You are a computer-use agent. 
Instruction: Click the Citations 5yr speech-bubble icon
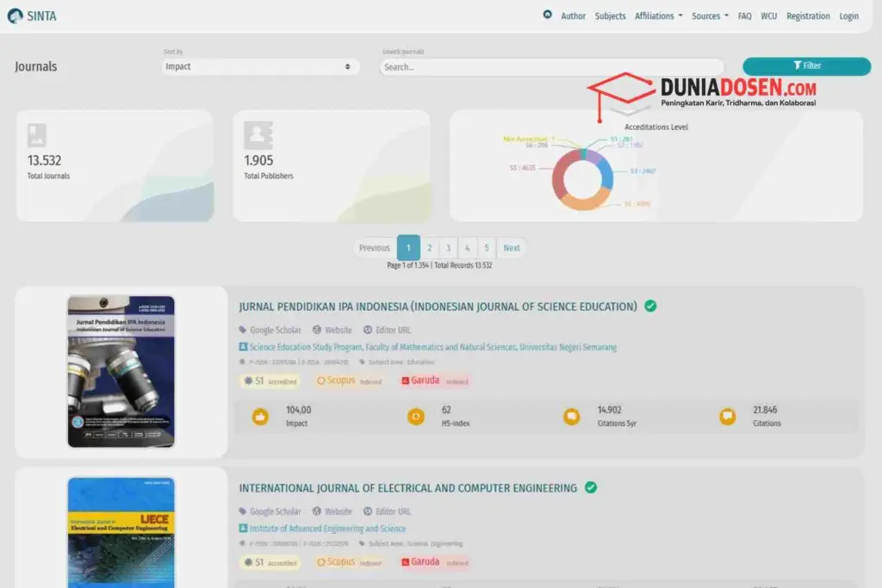click(x=573, y=417)
